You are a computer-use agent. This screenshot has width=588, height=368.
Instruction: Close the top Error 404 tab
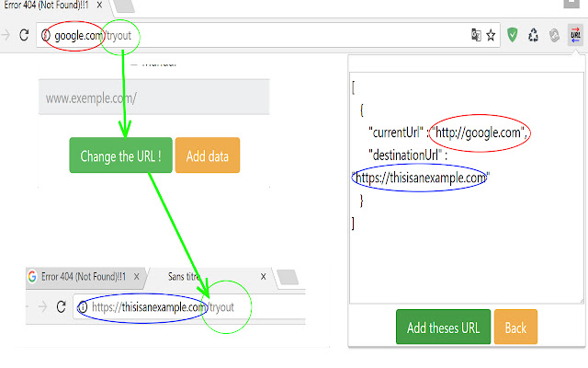pyautogui.click(x=99, y=6)
